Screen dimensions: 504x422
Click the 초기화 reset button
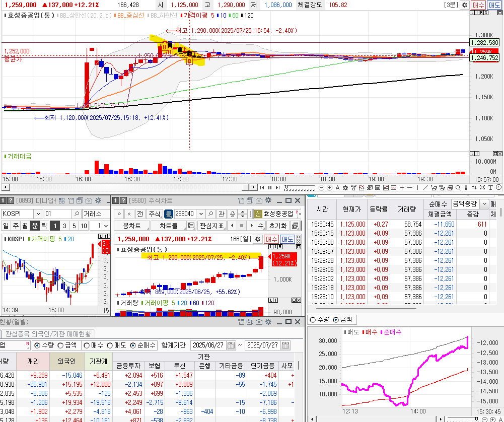tap(278, 226)
